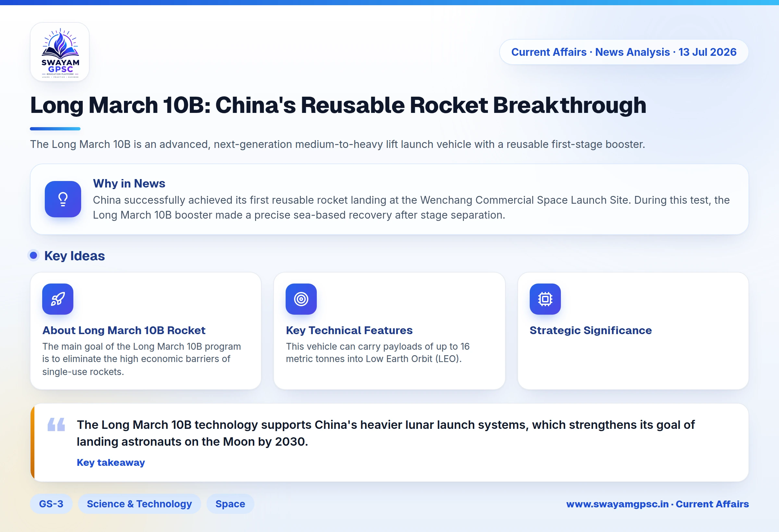The height and width of the screenshot is (532, 779).
Task: Click the Swayam GPSC logo
Action: [x=60, y=52]
